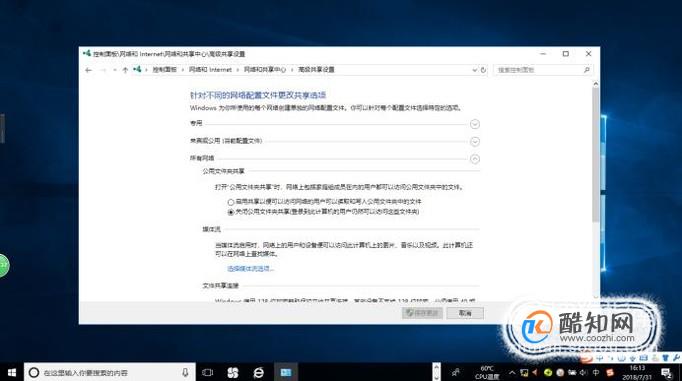The image size is (682, 381).
Task: Toggle the 中 input language indicator in the tray
Action: [x=596, y=373]
